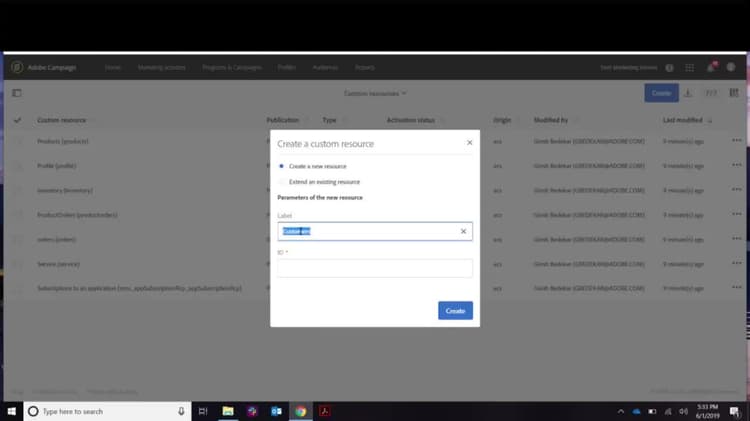
Task: Tick the checkbox for the Service row
Action: pos(18,264)
